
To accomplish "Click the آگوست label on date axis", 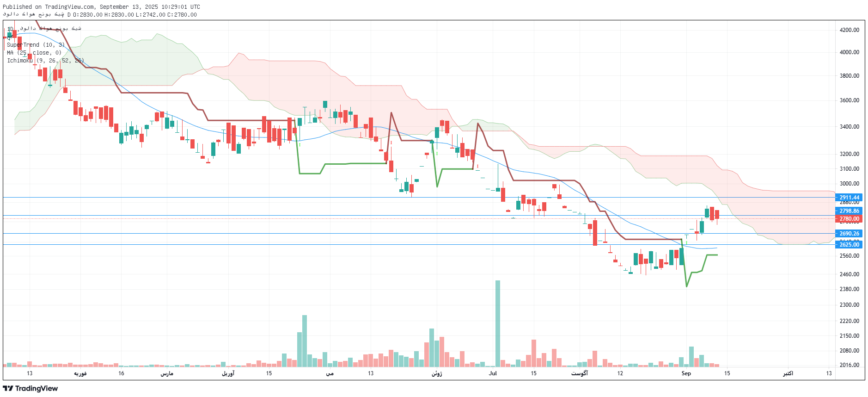I will coord(579,373).
